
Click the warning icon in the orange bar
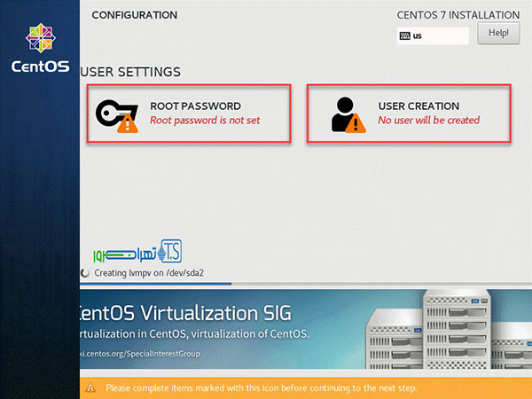[x=93, y=388]
